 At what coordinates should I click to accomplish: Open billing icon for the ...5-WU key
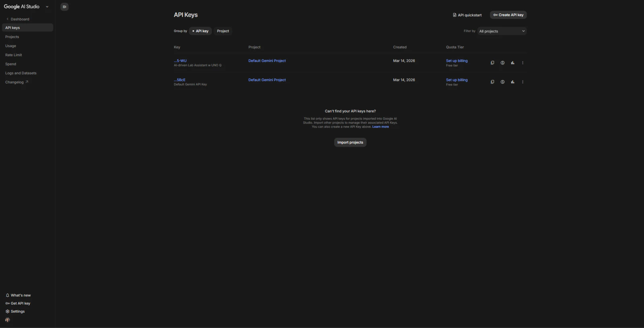502,63
